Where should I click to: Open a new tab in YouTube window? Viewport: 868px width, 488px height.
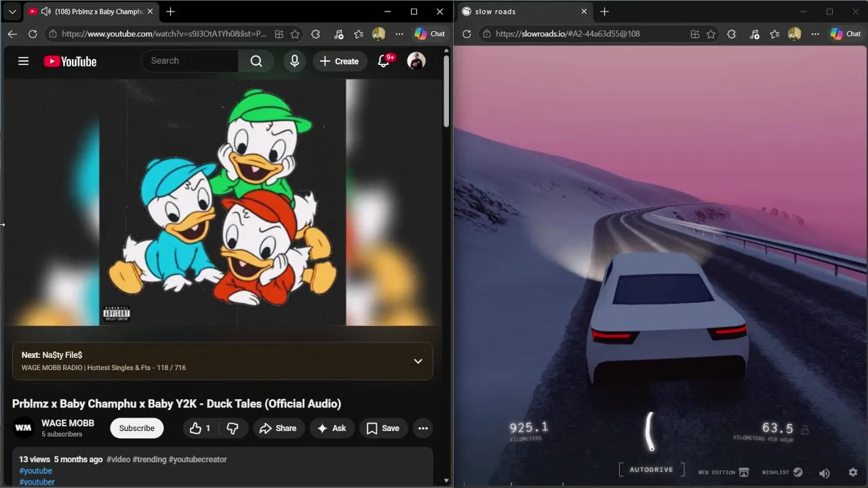171,12
